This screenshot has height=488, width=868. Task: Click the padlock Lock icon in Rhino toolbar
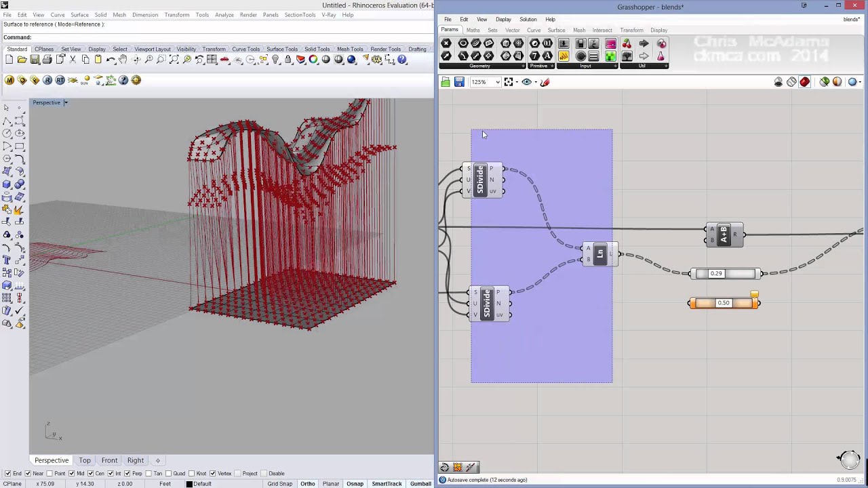(288, 60)
